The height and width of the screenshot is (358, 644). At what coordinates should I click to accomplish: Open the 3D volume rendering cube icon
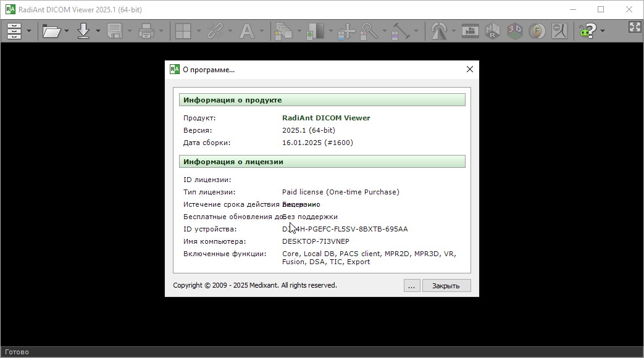tap(514, 31)
